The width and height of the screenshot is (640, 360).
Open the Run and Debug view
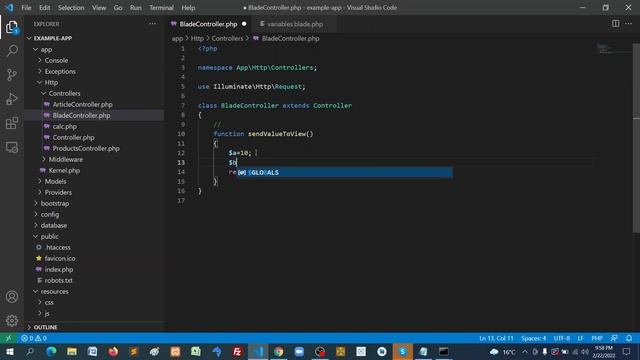tap(12, 99)
